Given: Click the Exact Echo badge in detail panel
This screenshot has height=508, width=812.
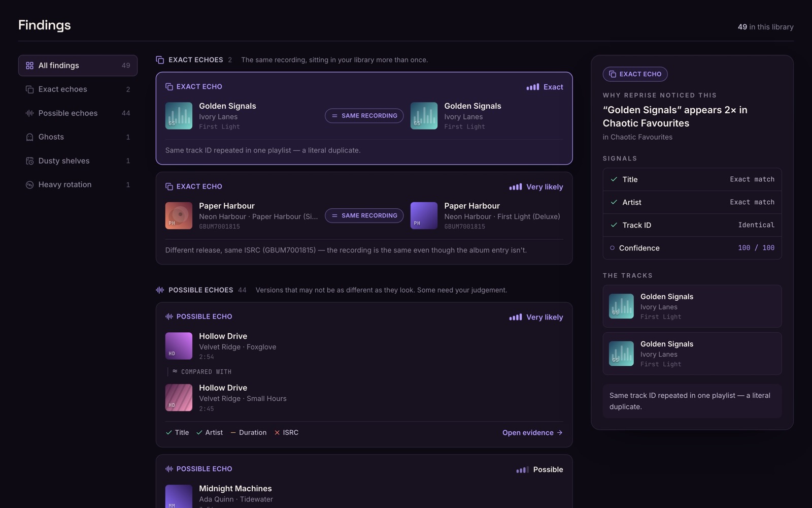Looking at the screenshot, I should click(635, 74).
